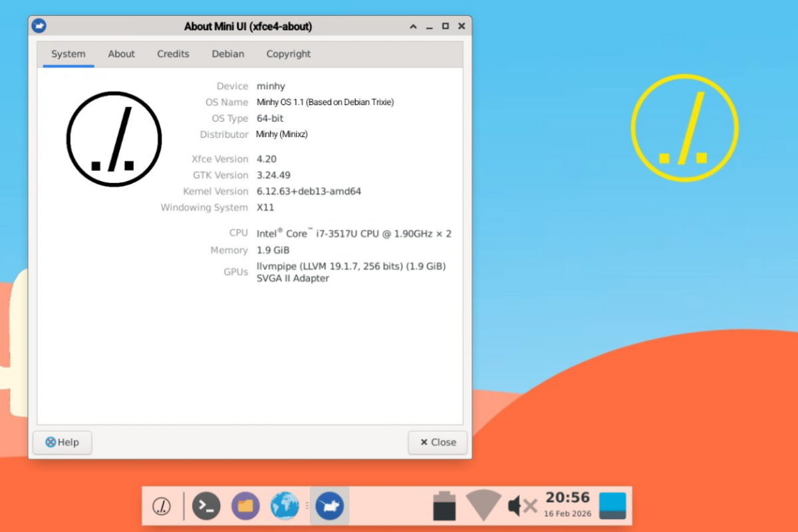
Task: Open the window menu icon in the title bar
Action: pyautogui.click(x=39, y=26)
